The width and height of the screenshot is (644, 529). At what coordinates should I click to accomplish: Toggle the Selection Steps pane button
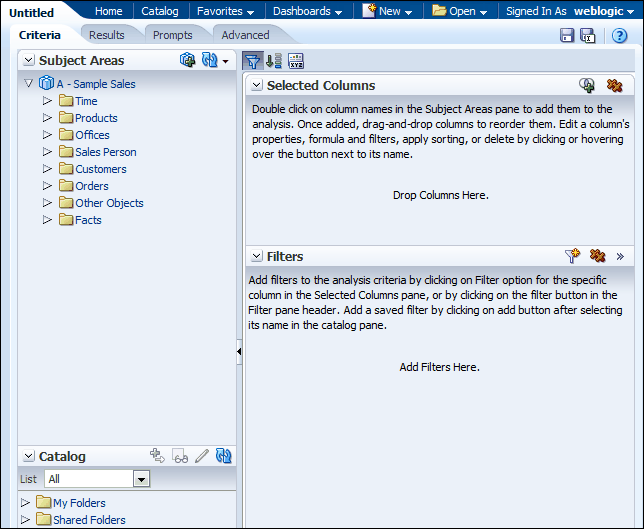(x=274, y=61)
